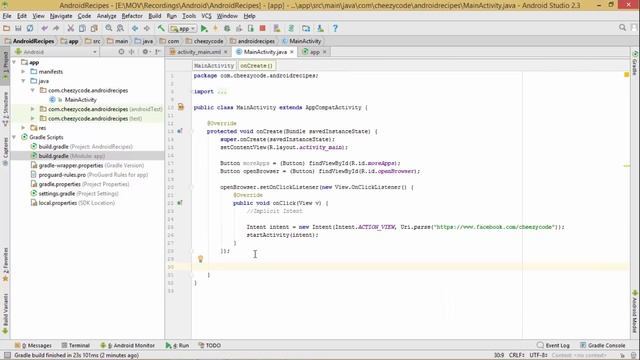Screen dimensions: 640x360
Task: Open the Navigate menu
Action: pos(61,16)
